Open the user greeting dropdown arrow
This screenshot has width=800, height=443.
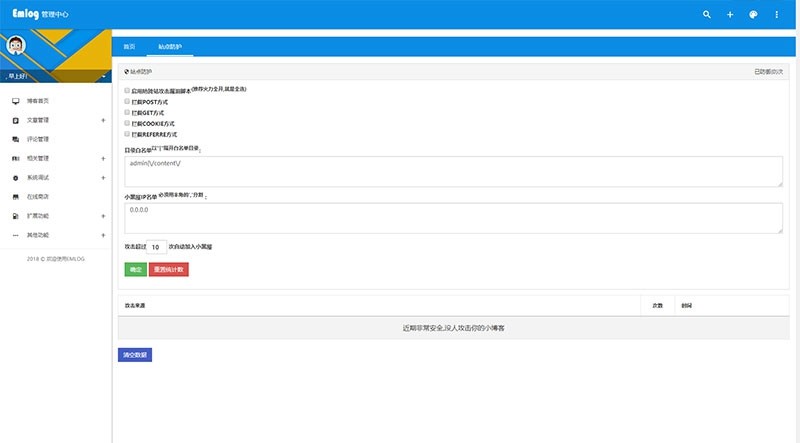[104, 77]
